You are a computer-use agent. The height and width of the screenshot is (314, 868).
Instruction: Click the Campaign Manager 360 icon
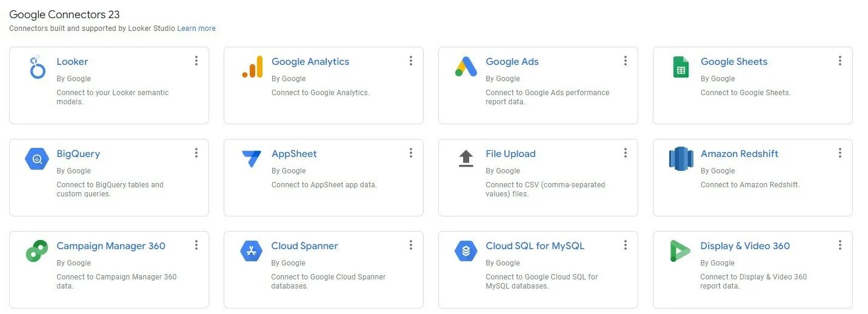coord(38,251)
